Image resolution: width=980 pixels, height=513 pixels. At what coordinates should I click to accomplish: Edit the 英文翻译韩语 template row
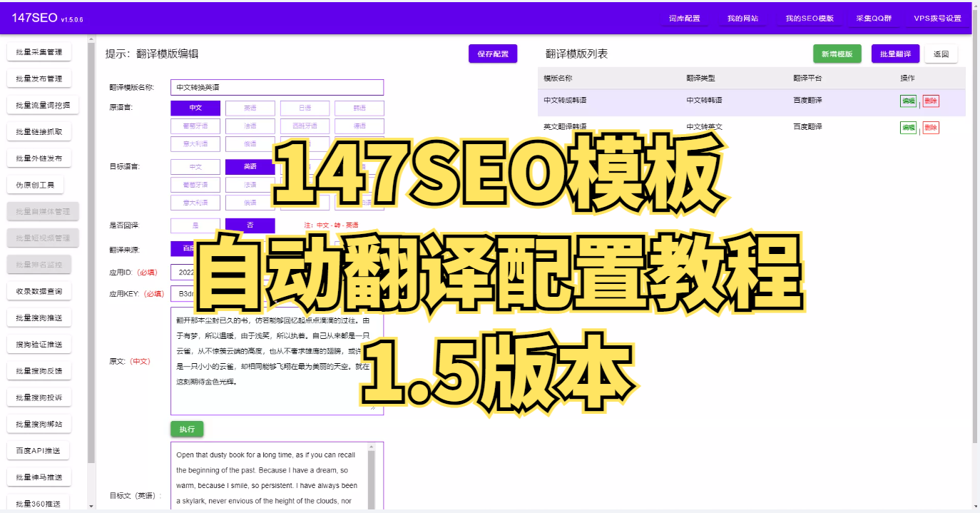pos(908,128)
